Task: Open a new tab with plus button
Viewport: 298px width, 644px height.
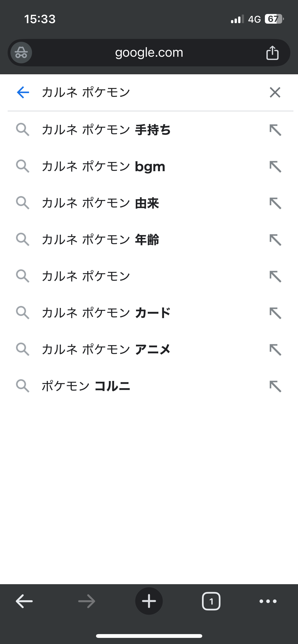Action: point(149,601)
